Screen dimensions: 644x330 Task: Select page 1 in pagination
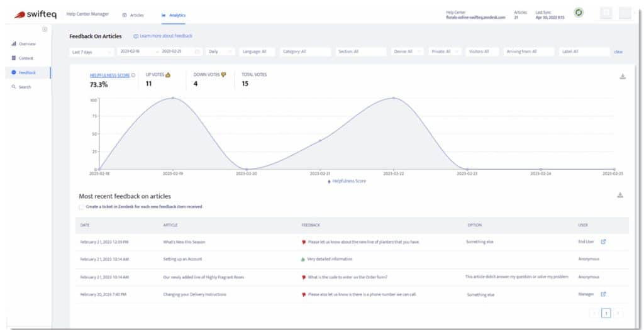[x=606, y=313]
